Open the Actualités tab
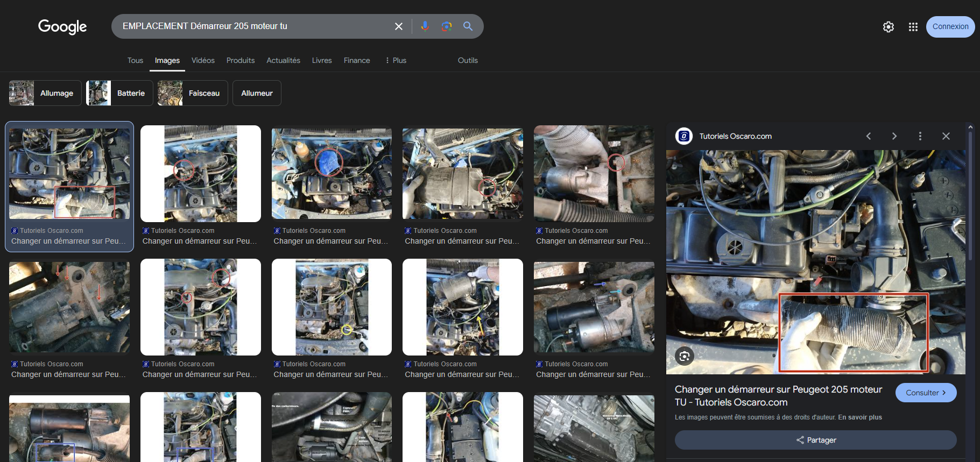 tap(283, 60)
